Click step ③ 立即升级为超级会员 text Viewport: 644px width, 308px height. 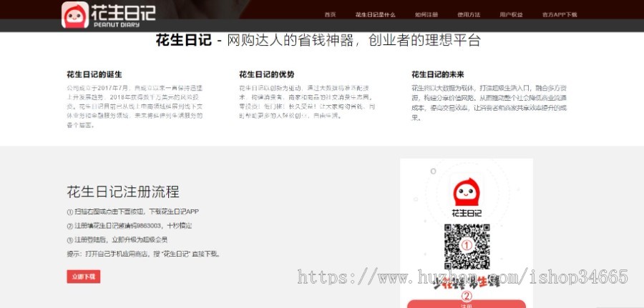coord(117,239)
